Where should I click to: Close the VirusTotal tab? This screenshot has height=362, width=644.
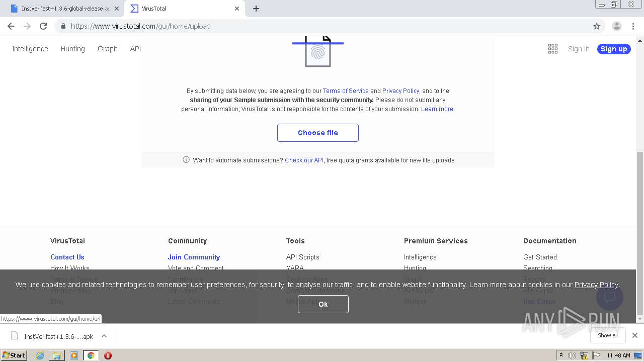coord(237,9)
